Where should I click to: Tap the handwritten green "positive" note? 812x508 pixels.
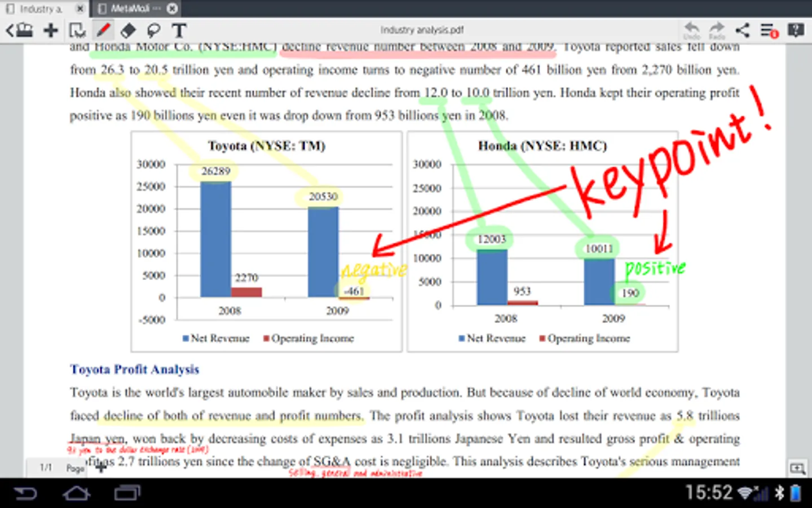(x=655, y=269)
